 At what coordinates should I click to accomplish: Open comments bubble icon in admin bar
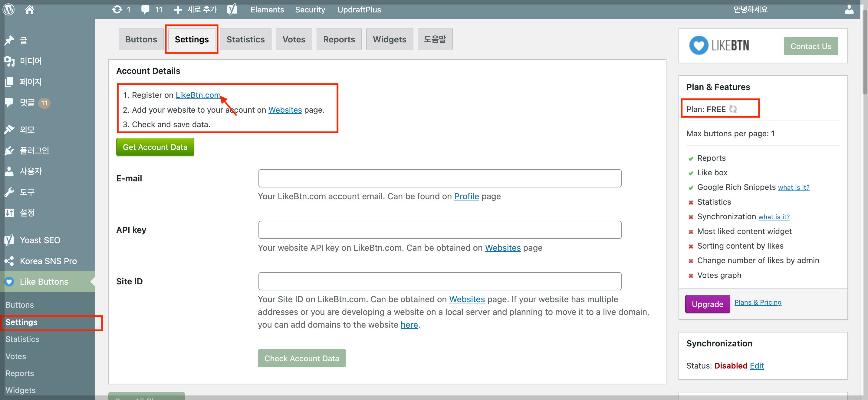145,9
